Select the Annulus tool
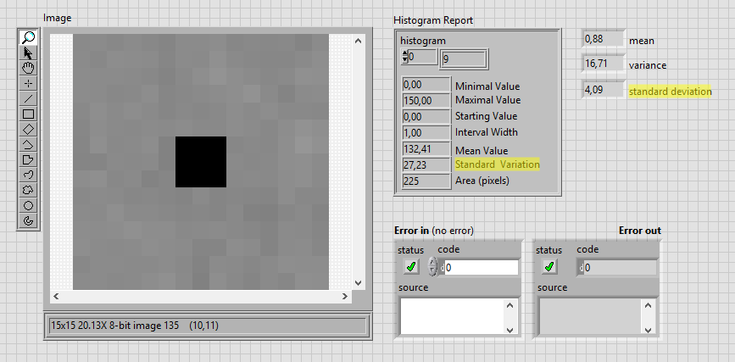 tap(29, 220)
